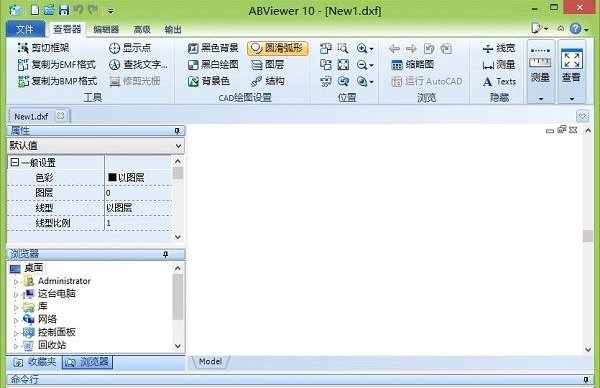Image resolution: width=600 pixels, height=388 pixels.
Task: Open the 默认值 combo box in 属性 panel
Action: 95,146
